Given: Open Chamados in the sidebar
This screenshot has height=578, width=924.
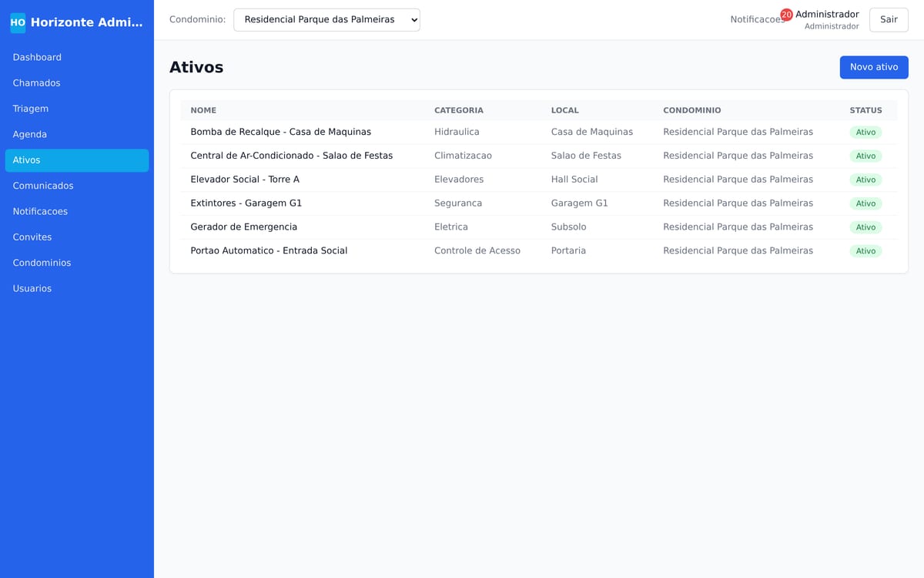Looking at the screenshot, I should point(77,83).
